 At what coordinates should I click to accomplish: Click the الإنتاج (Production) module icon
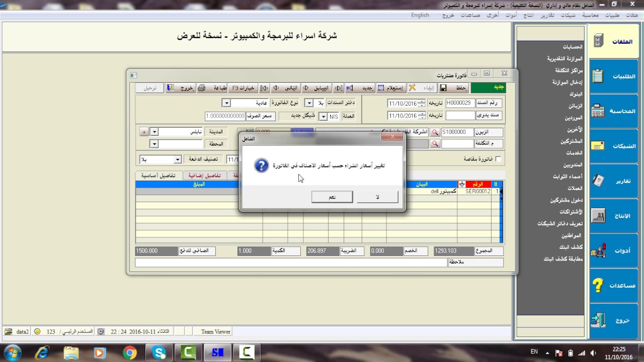[x=598, y=216]
